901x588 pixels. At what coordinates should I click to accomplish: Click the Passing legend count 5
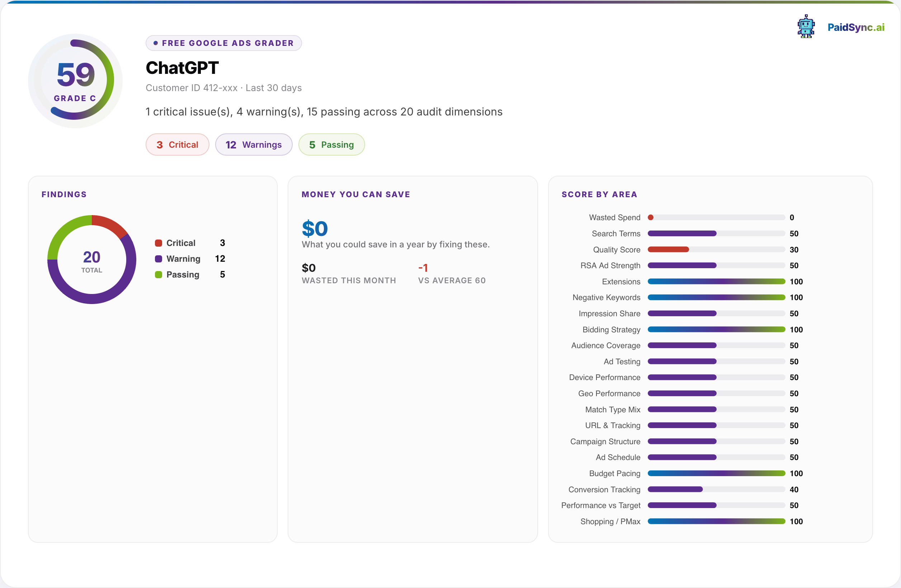point(223,275)
